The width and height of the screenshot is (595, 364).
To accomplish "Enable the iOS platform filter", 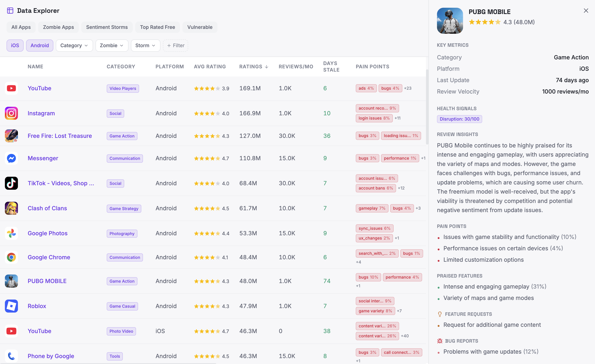I will click(15, 45).
